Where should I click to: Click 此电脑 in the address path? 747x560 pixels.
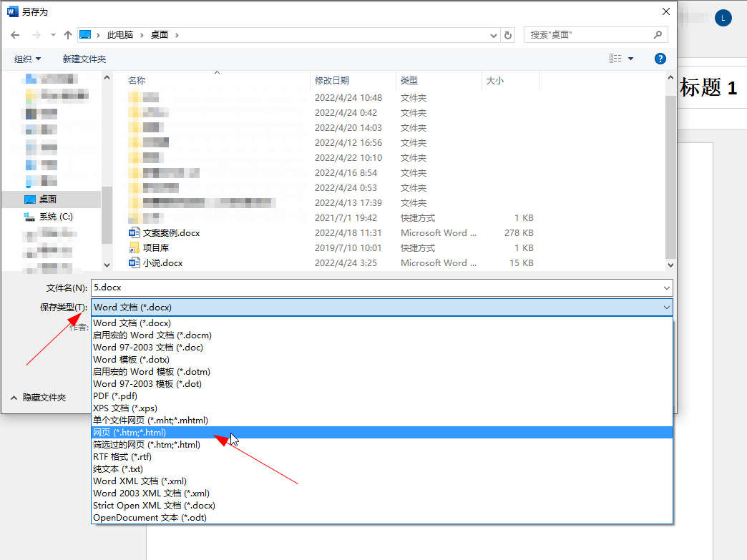pos(120,35)
